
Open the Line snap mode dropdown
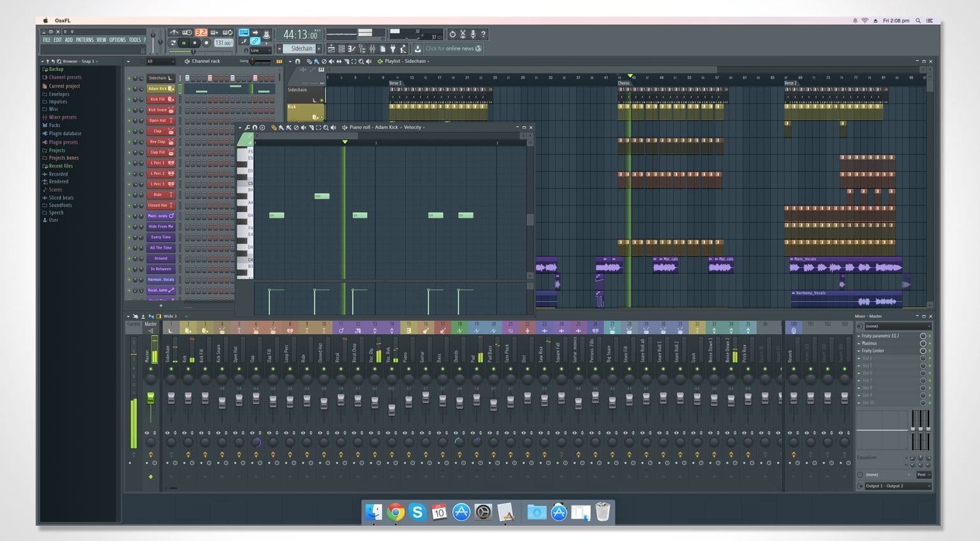coord(260,50)
